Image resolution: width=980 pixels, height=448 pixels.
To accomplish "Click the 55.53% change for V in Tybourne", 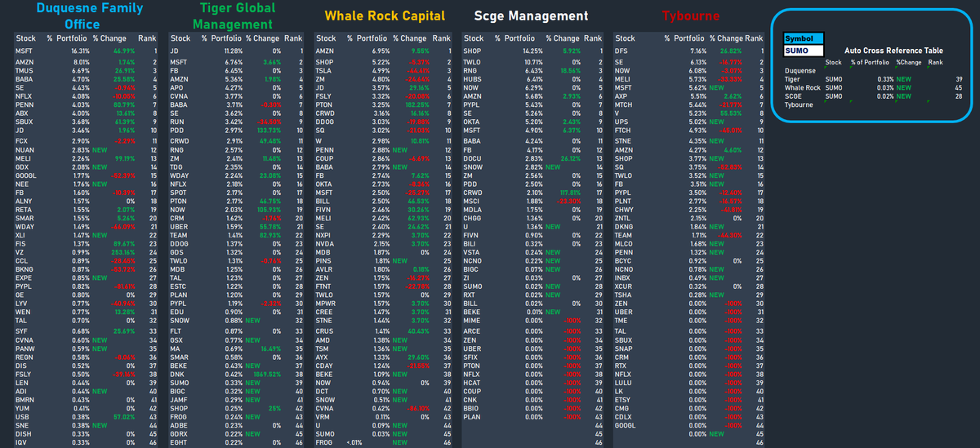I will point(732,113).
